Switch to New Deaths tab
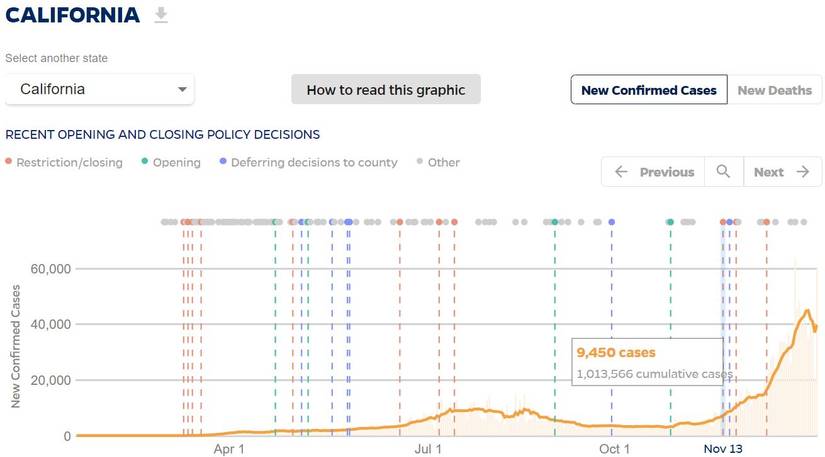The width and height of the screenshot is (825, 457). click(774, 90)
